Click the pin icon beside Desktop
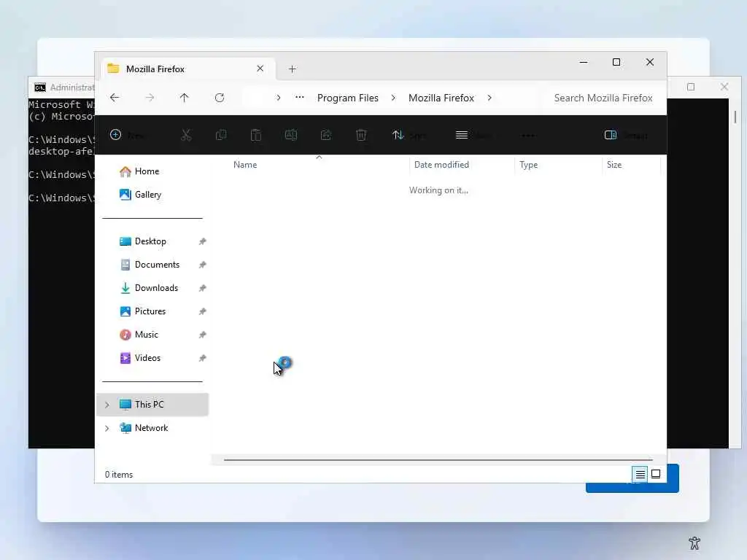The height and width of the screenshot is (560, 747). pyautogui.click(x=203, y=241)
